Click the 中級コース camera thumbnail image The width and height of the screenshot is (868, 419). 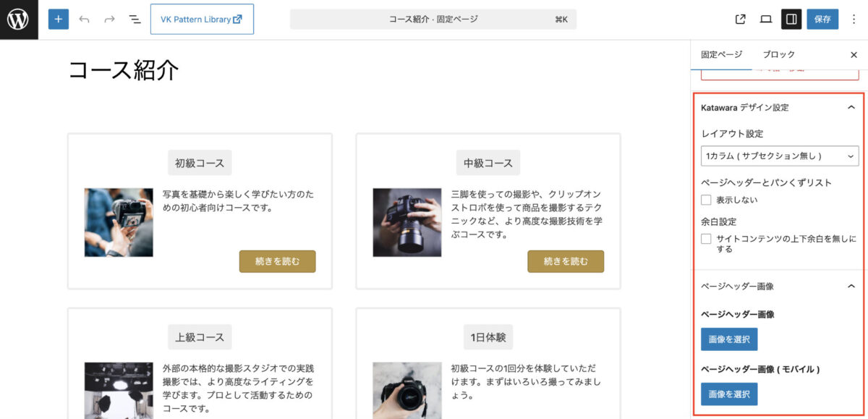point(407,222)
